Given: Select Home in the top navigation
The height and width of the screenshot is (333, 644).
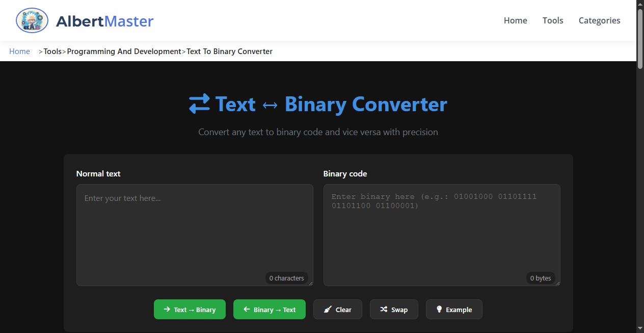Looking at the screenshot, I should [x=515, y=20].
